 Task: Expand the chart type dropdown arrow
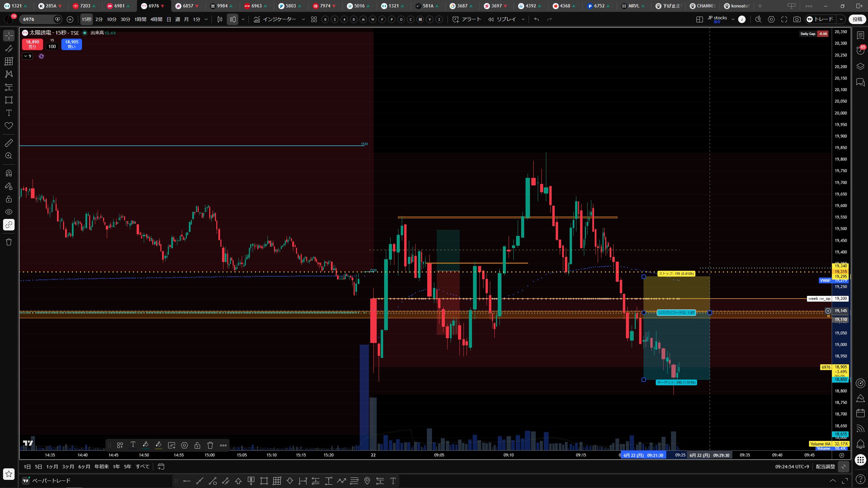pyautogui.click(x=243, y=19)
